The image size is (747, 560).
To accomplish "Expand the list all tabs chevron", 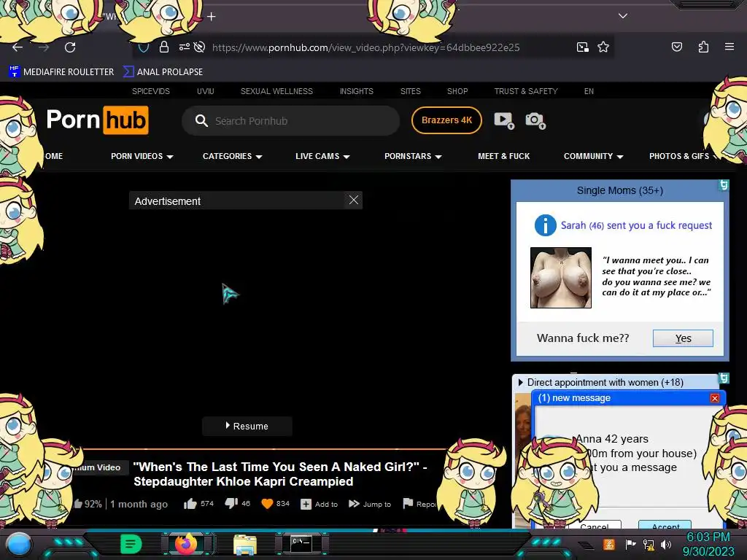I will 623,16.
